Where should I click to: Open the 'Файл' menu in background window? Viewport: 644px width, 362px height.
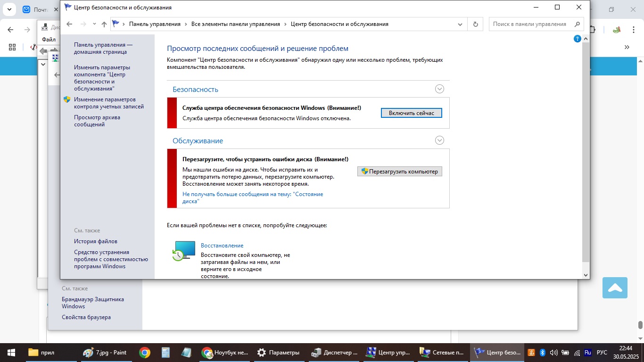[49, 40]
